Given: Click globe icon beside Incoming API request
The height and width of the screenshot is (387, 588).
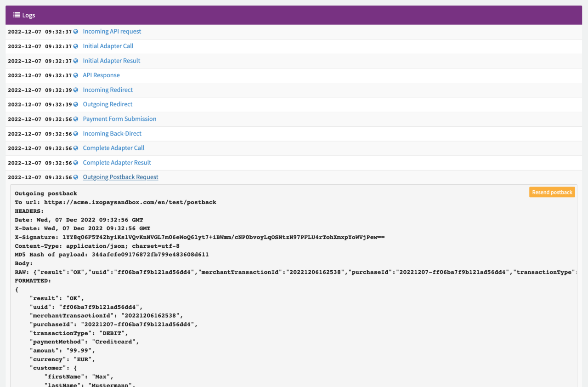Looking at the screenshot, I should pos(76,32).
